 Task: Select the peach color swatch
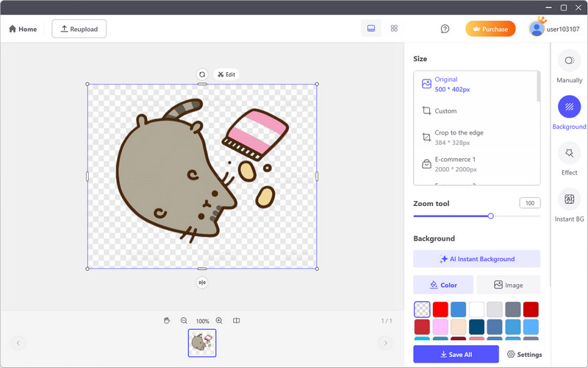pos(458,327)
